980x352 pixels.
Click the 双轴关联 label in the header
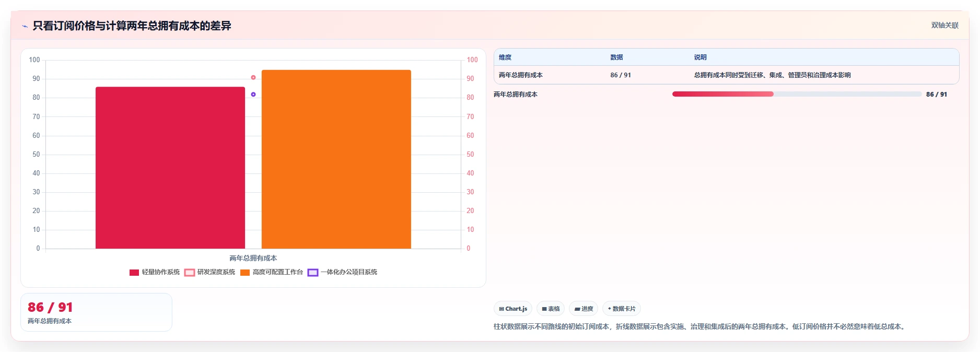point(945,25)
